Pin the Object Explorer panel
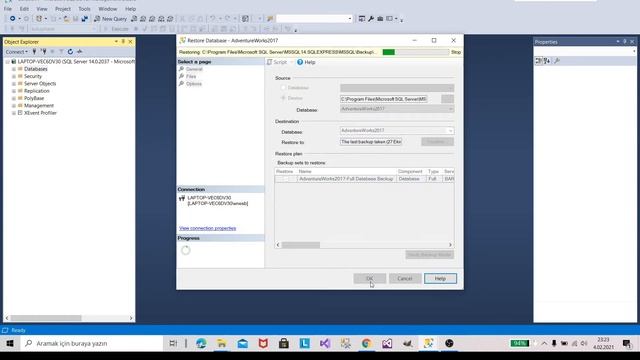Image resolution: width=640 pixels, height=360 pixels. [123, 42]
